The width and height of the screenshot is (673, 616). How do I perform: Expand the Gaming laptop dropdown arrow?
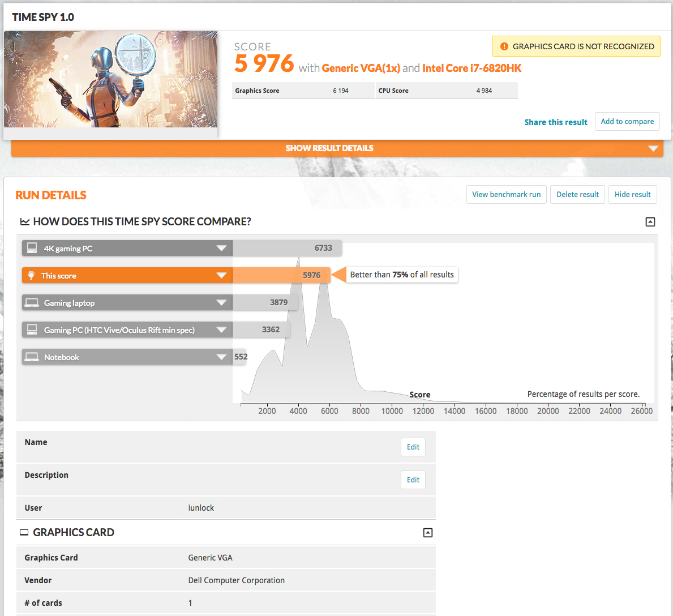pos(221,303)
